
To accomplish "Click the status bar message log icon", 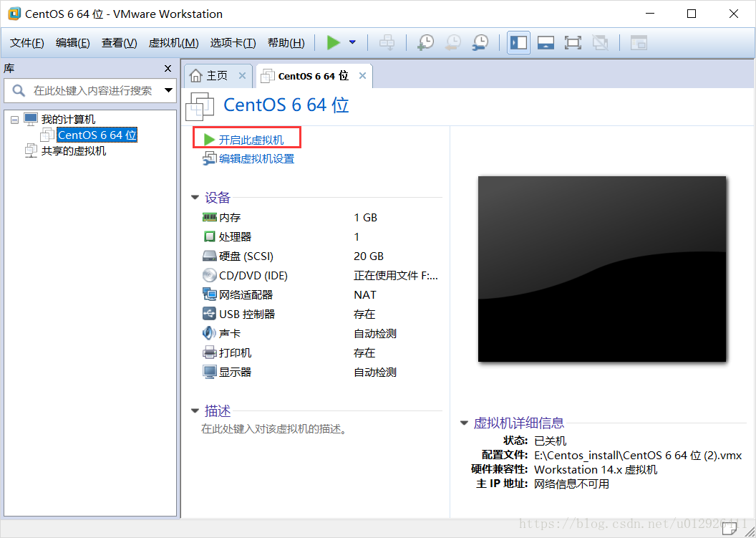I will pyautogui.click(x=729, y=529).
